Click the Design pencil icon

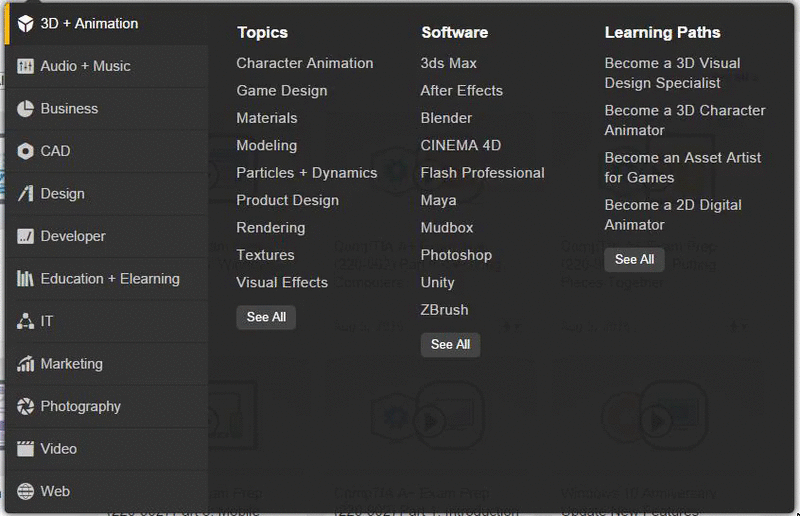coord(26,193)
